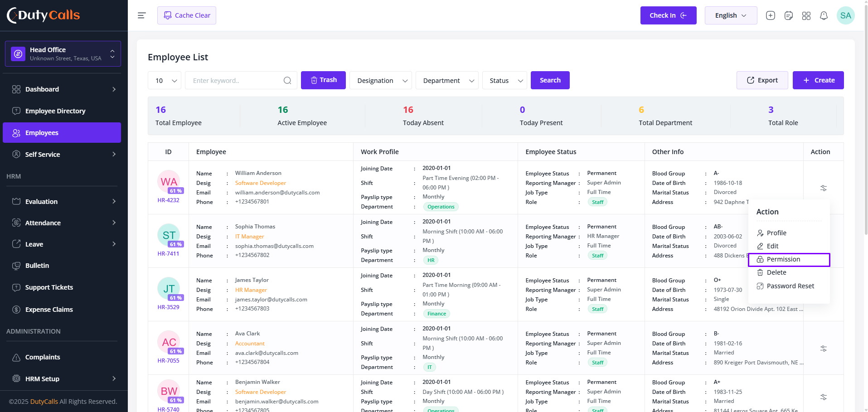Click the Enter keyword search field

point(235,80)
